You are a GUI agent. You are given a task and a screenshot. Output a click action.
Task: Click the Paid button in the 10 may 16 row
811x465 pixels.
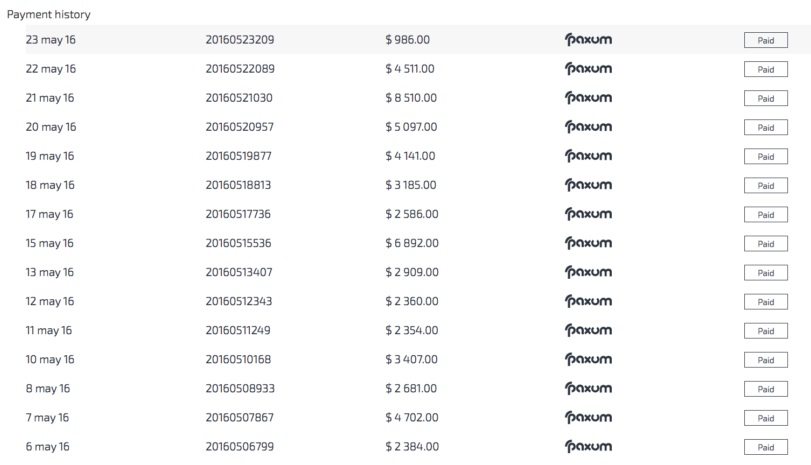point(765,360)
